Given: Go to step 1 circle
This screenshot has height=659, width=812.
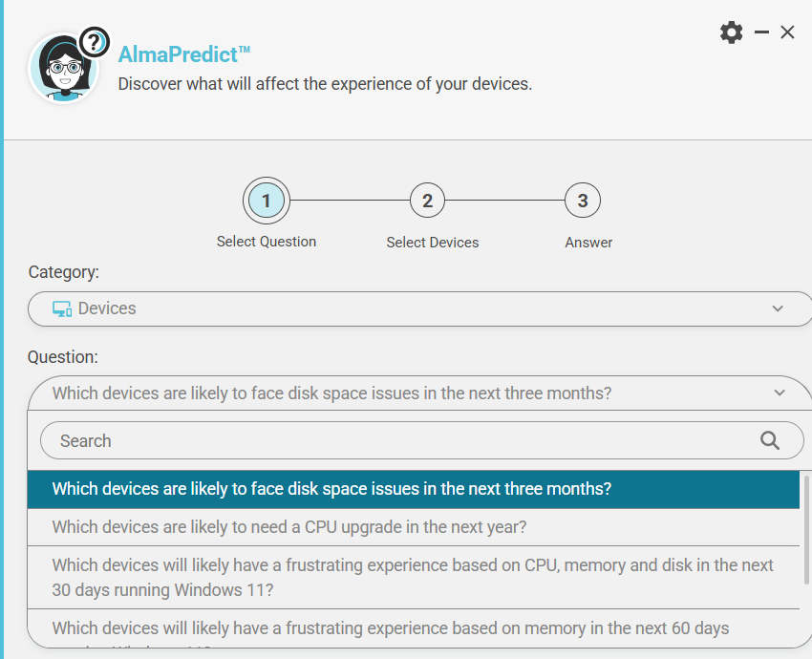Looking at the screenshot, I should 266,201.
